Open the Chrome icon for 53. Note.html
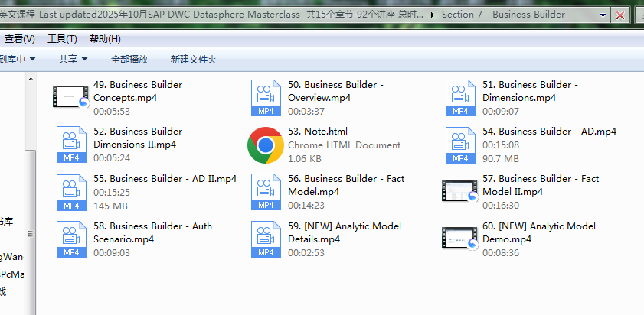The image size is (644, 315). (266, 145)
